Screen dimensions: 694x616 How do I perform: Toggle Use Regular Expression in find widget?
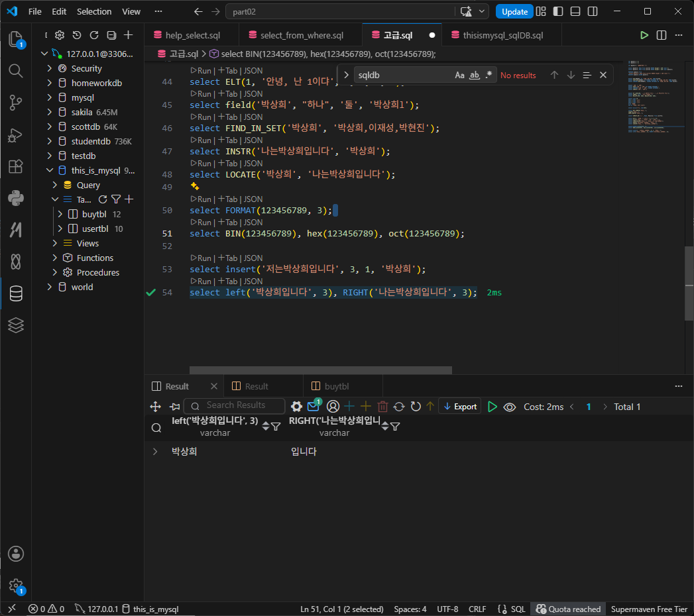pyautogui.click(x=489, y=75)
